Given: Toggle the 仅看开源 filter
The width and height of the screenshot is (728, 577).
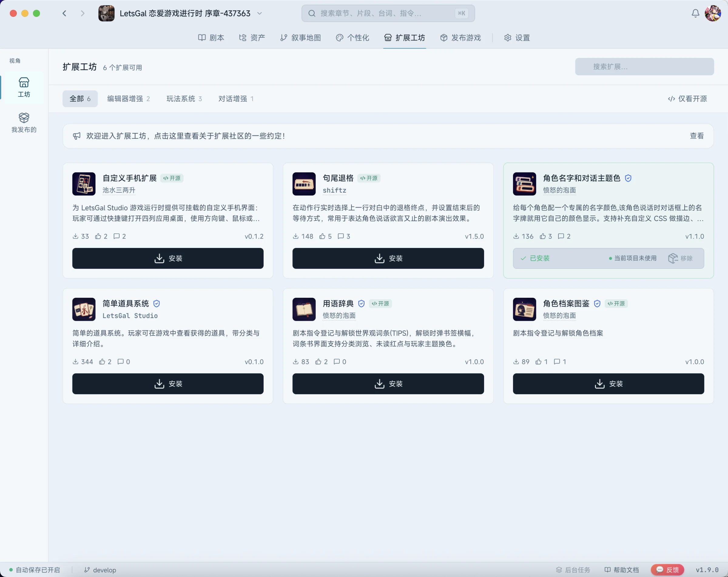Looking at the screenshot, I should (x=687, y=99).
